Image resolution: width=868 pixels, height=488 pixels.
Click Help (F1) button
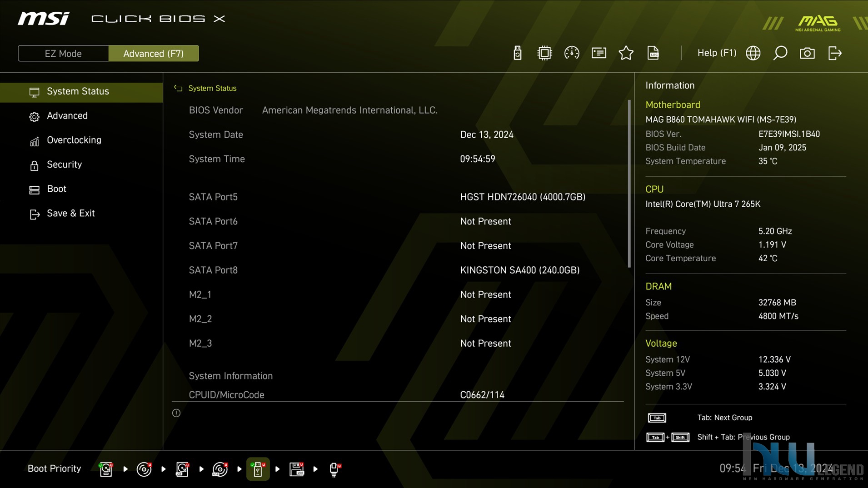tap(717, 53)
